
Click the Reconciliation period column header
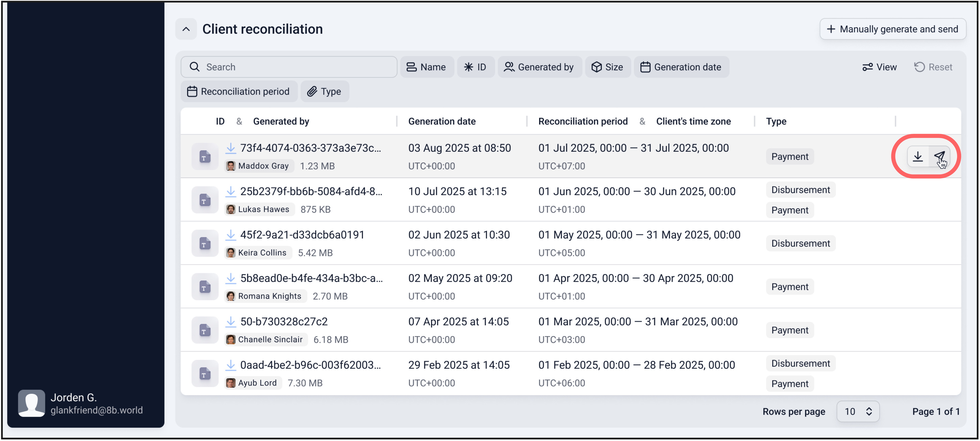(583, 122)
